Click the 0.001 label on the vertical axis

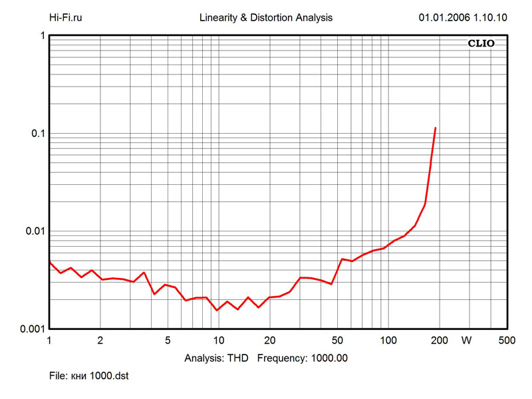coord(31,329)
